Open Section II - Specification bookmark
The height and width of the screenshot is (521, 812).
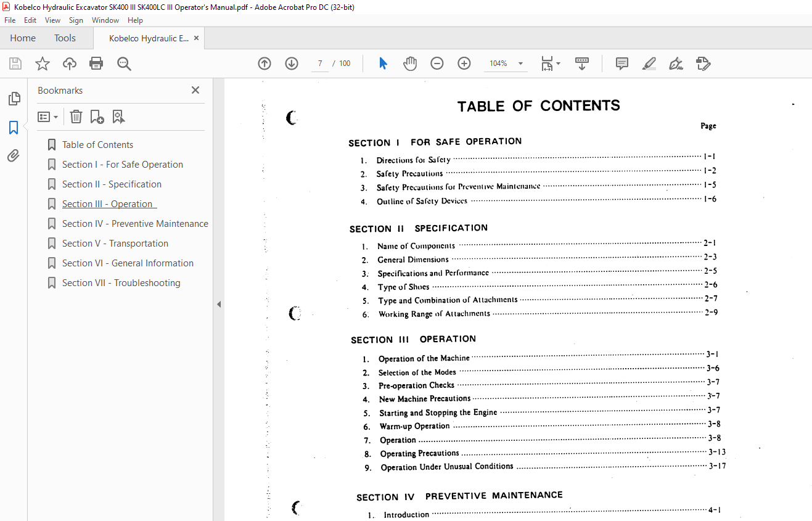(x=112, y=184)
